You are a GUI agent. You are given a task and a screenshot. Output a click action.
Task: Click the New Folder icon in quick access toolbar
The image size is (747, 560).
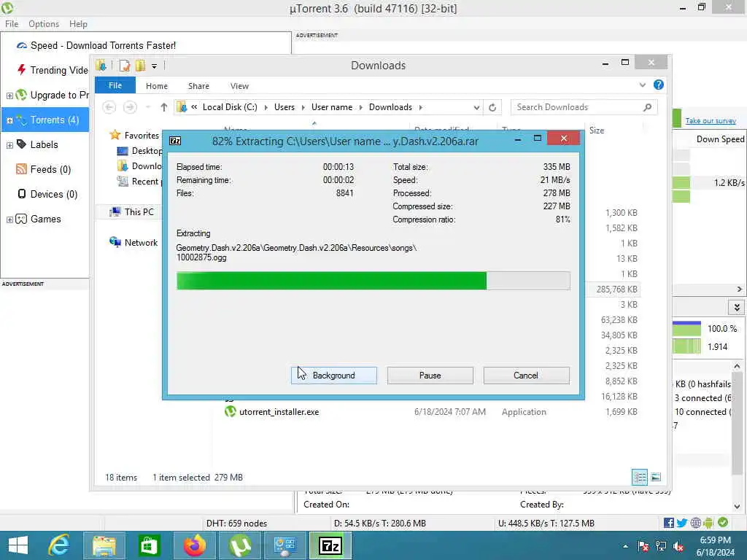click(141, 66)
